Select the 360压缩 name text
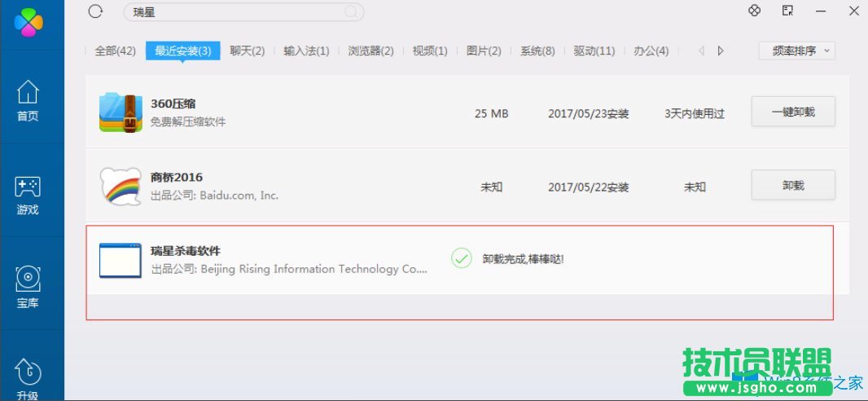The width and height of the screenshot is (868, 401). (x=173, y=104)
